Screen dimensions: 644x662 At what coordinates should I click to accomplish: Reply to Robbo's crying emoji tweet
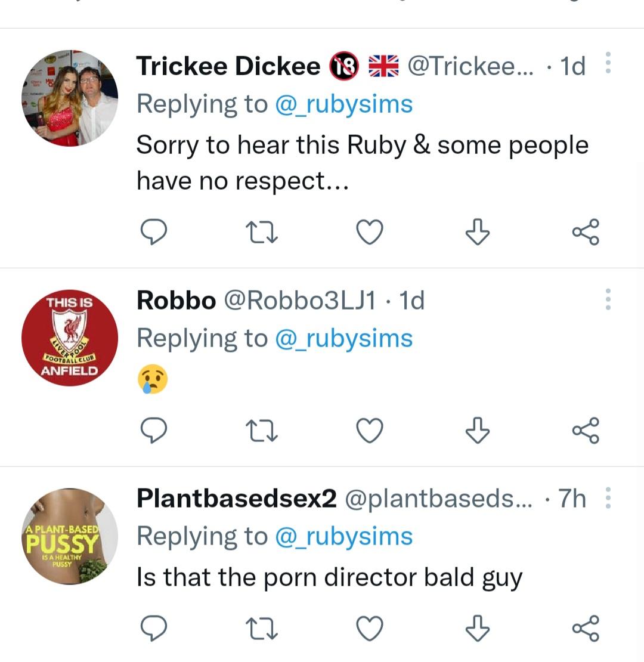[x=153, y=430]
